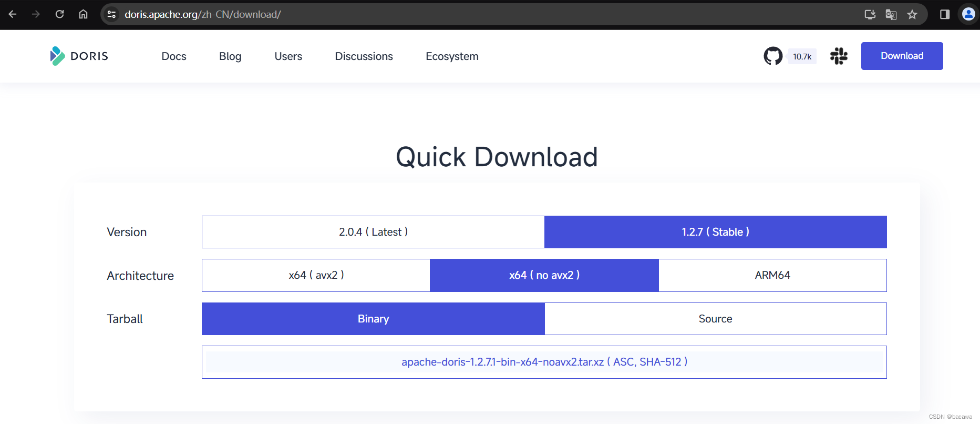Choose ARM64 architecture
Viewport: 980px width, 424px height.
(772, 275)
